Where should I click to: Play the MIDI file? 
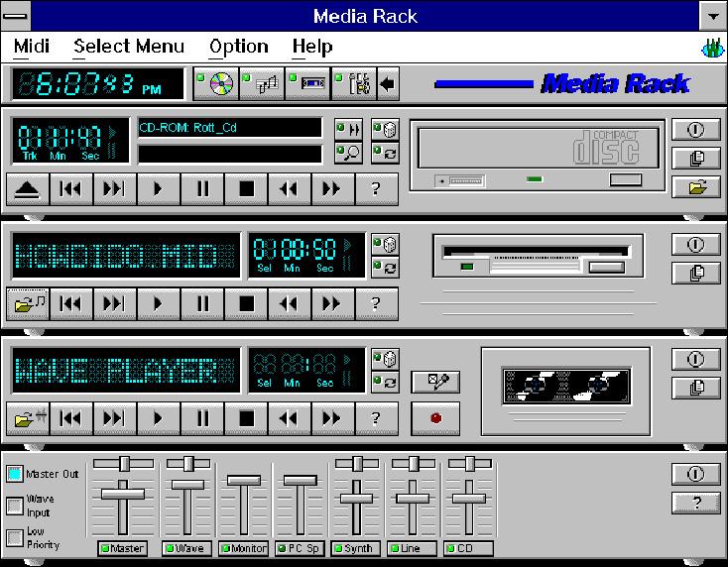159,304
